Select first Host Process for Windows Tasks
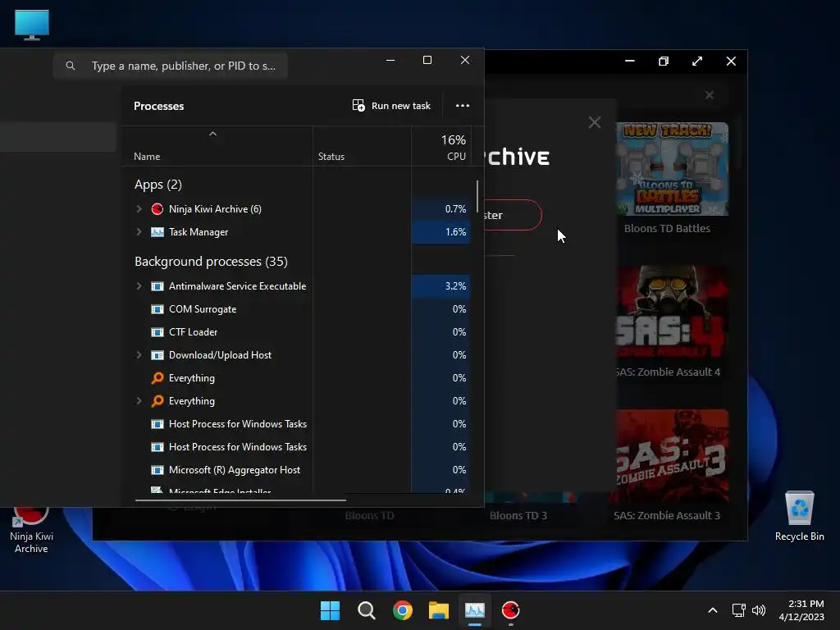 click(238, 424)
